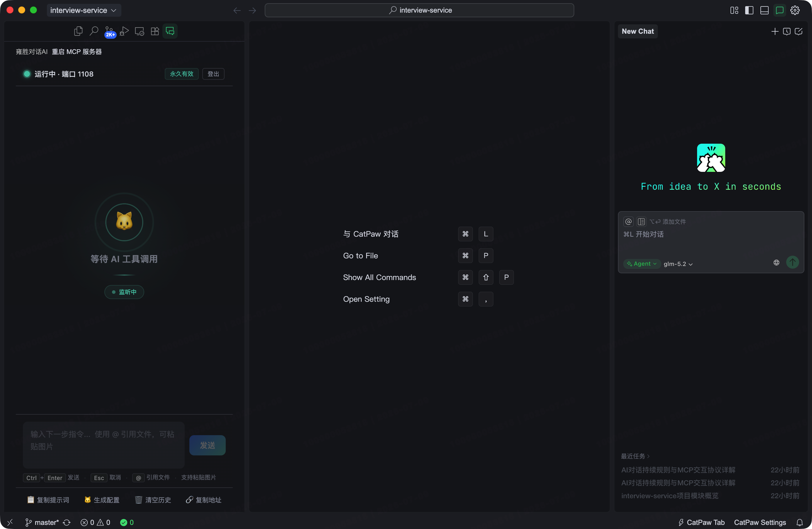Open chat history clock icon
Image resolution: width=812 pixels, height=529 pixels.
pyautogui.click(x=787, y=31)
